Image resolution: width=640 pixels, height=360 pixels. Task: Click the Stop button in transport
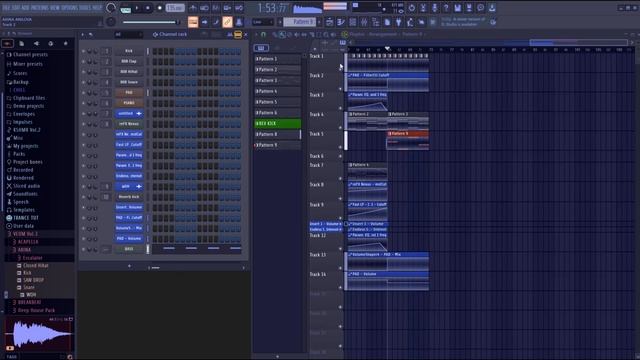[148, 8]
